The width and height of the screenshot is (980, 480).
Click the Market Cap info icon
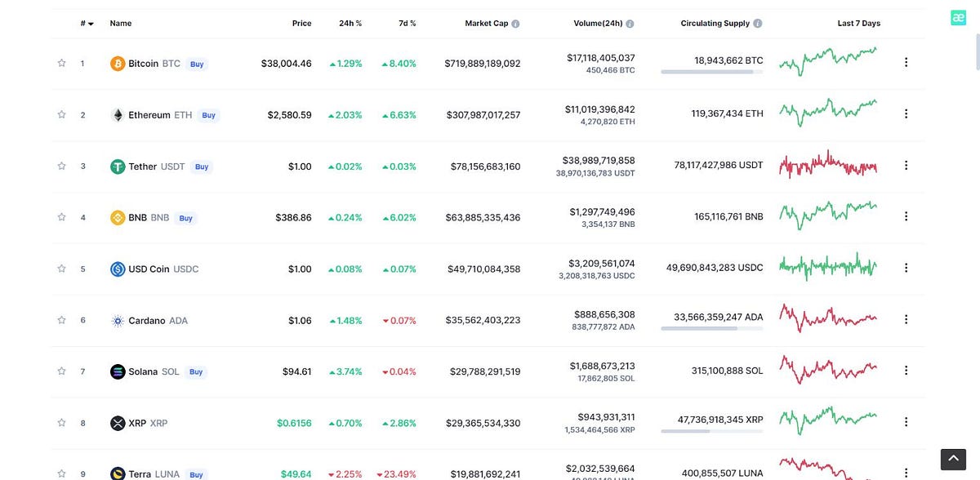515,23
